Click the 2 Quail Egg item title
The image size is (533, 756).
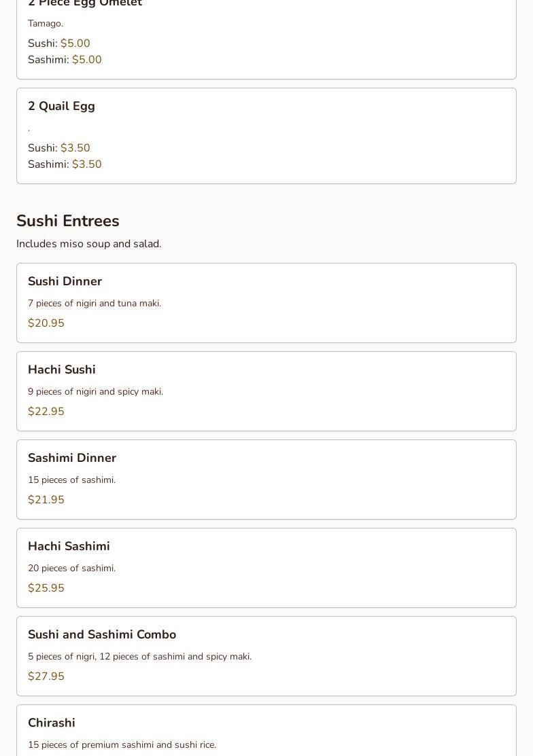coord(61,106)
